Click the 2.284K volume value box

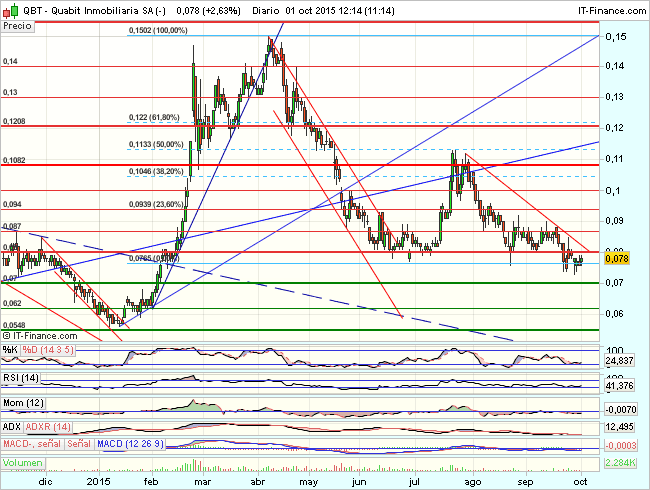pyautogui.click(x=620, y=463)
